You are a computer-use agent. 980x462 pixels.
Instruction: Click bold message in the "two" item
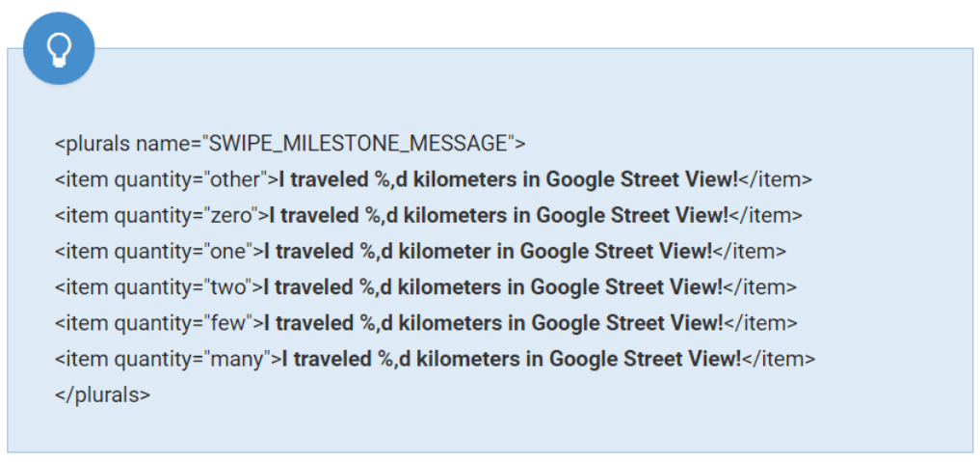click(x=492, y=287)
